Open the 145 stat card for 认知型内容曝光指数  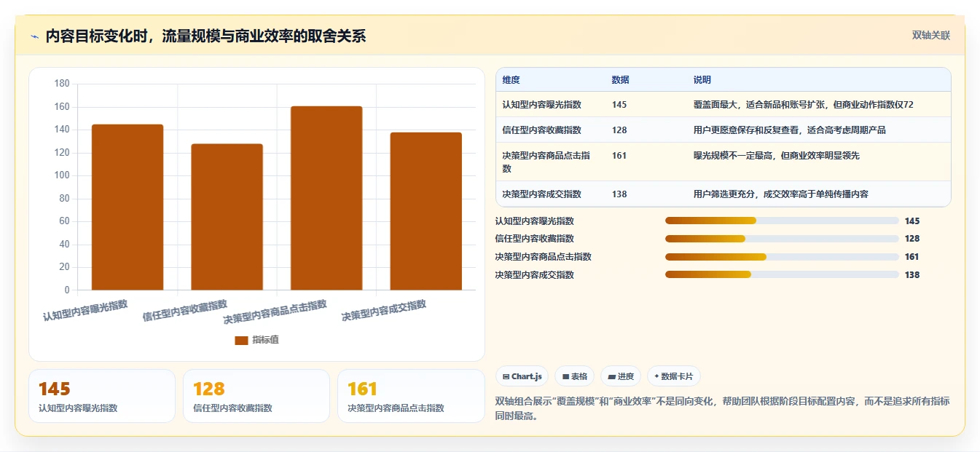click(x=102, y=396)
